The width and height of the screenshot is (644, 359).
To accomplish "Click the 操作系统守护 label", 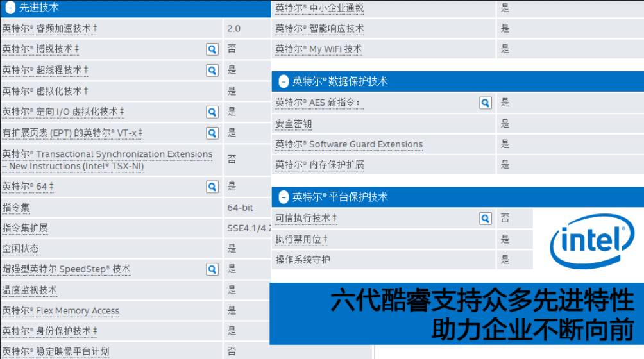I will click(x=303, y=260).
